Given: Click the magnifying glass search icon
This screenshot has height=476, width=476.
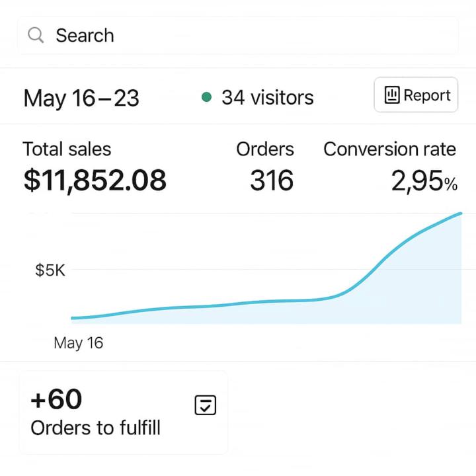Looking at the screenshot, I should (x=36, y=35).
